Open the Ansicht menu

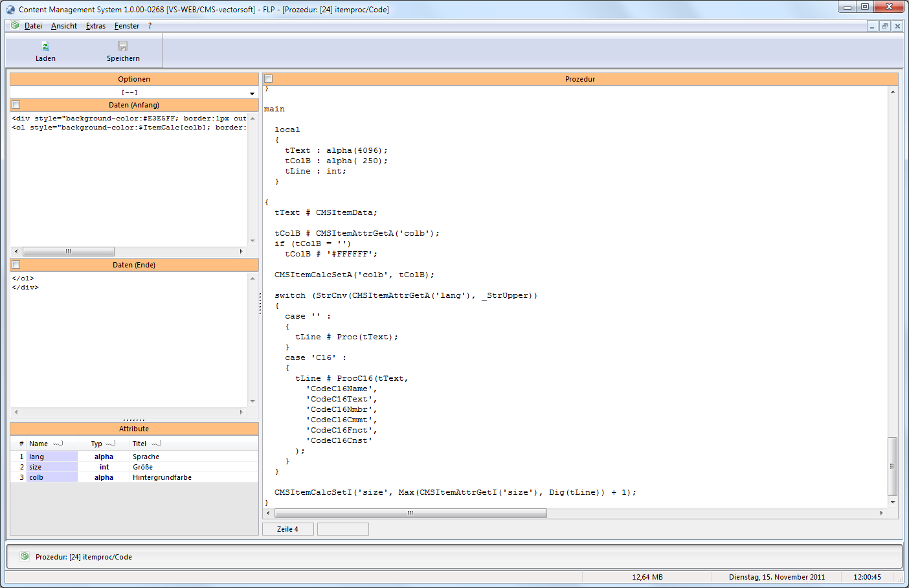[64, 26]
